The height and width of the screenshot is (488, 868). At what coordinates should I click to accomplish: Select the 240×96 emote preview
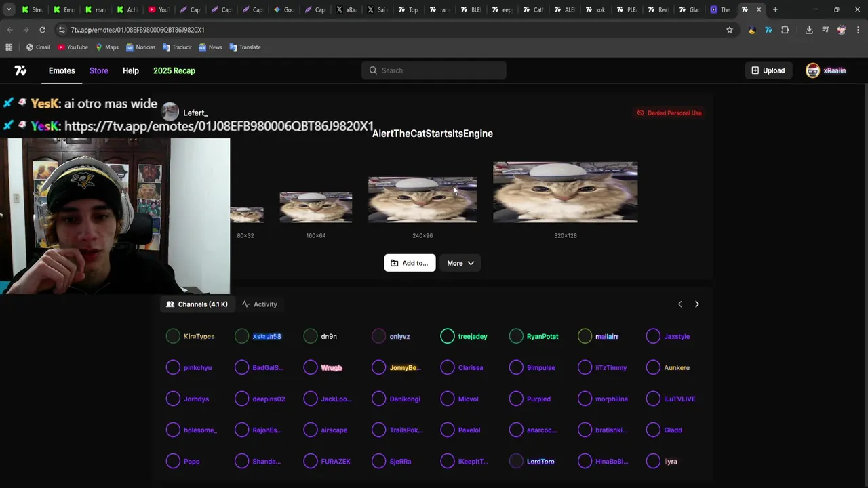[x=422, y=199]
